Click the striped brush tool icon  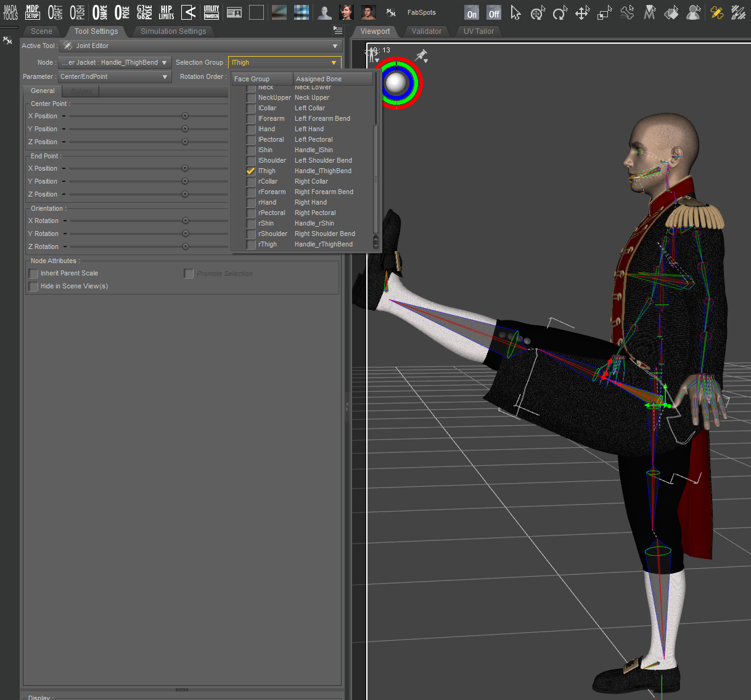click(x=738, y=12)
